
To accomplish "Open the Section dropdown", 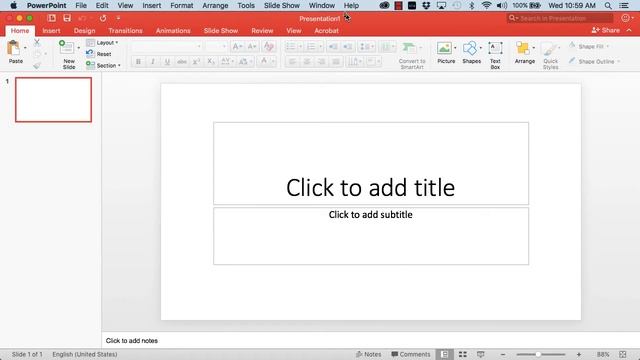I will coord(103,65).
